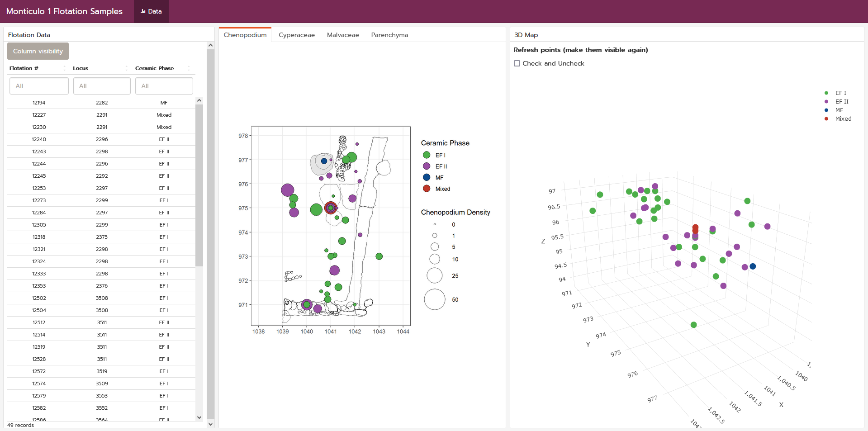The width and height of the screenshot is (868, 431).
Task: Select the row with flotation 12528
Action: coord(101,359)
